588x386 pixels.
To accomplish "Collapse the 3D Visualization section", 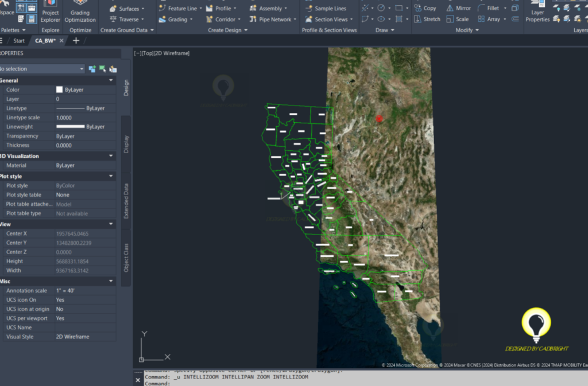I will click(x=111, y=155).
